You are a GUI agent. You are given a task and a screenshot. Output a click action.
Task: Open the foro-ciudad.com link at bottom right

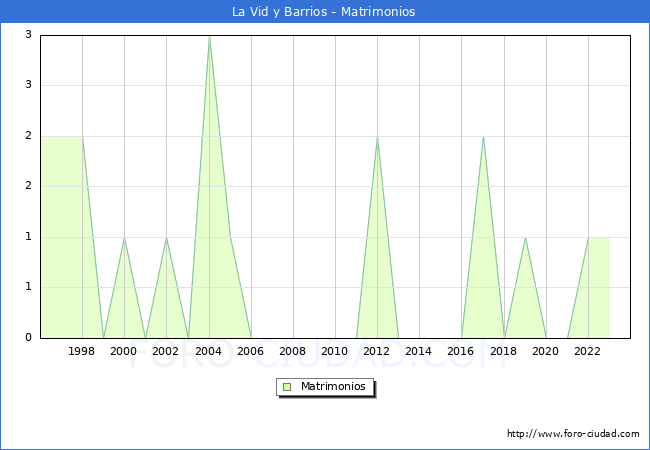tap(573, 434)
